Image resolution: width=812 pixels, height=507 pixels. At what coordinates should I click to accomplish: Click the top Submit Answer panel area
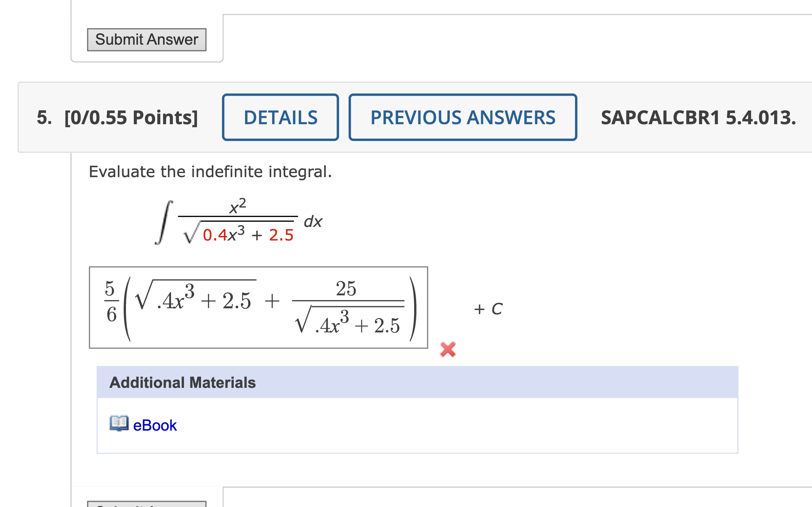coord(146,39)
